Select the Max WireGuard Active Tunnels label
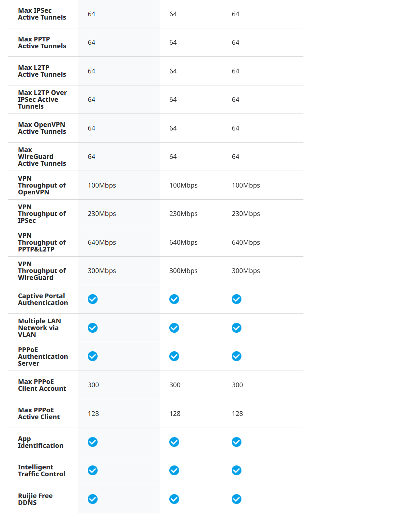 [x=42, y=157]
